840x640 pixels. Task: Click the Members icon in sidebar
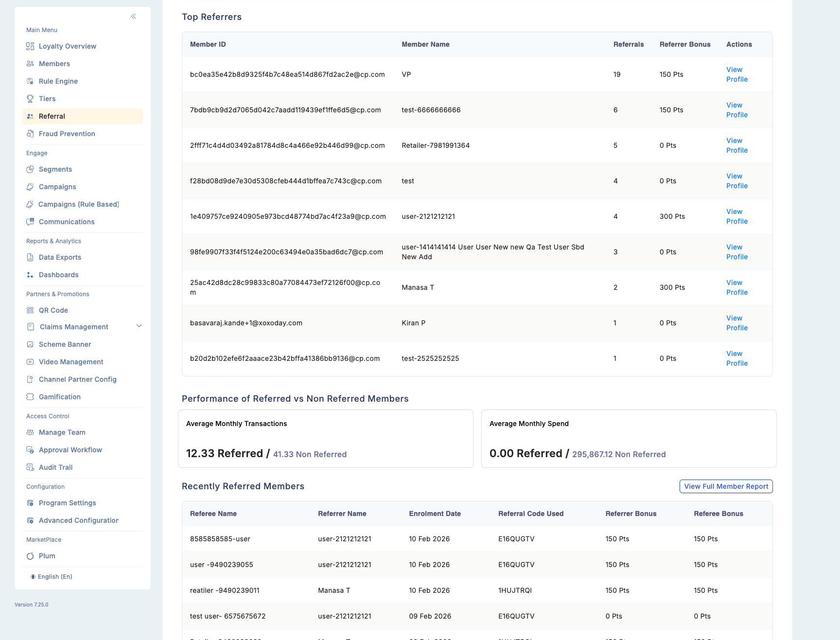point(30,64)
